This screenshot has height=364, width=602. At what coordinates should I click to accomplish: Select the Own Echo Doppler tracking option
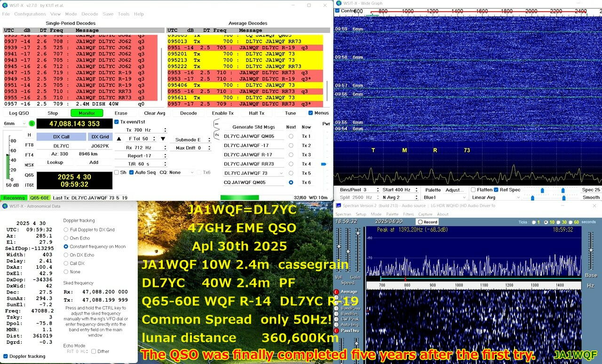[66, 238]
